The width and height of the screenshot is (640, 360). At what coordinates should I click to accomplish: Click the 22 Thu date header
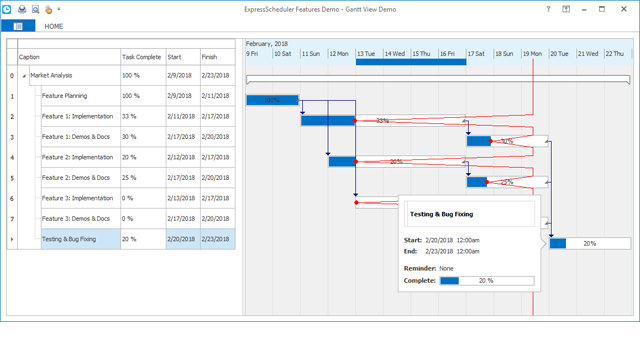[x=618, y=54]
